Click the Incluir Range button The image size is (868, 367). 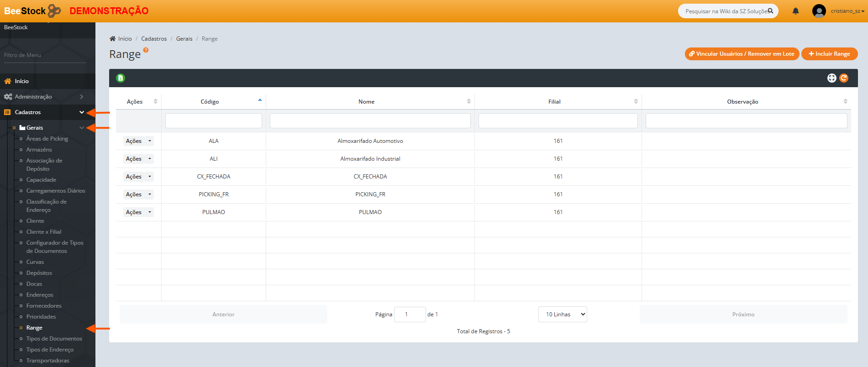click(829, 54)
